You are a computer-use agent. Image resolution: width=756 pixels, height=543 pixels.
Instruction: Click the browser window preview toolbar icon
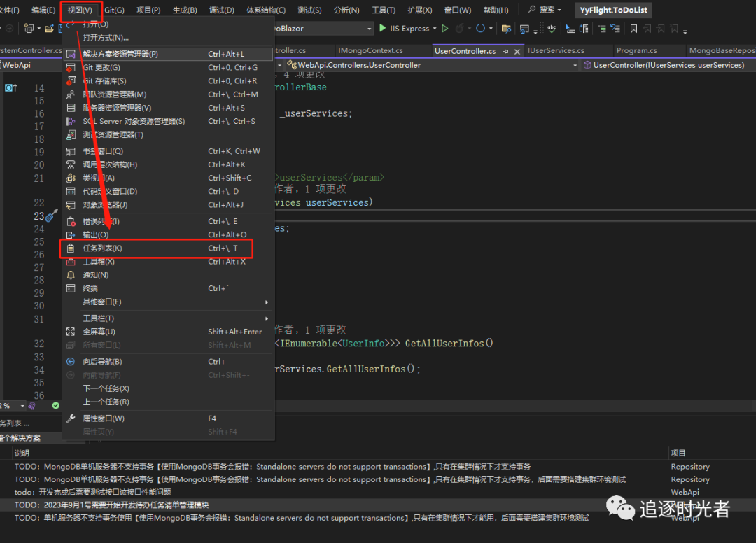[x=524, y=29]
